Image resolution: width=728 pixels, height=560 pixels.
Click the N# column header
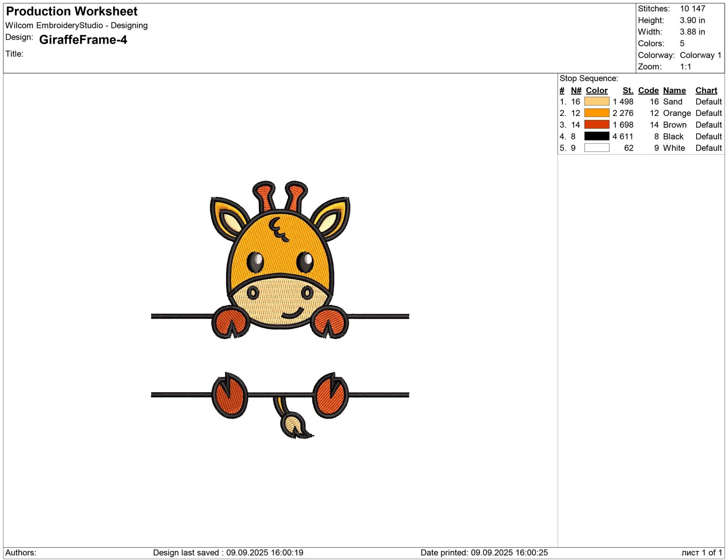click(576, 91)
